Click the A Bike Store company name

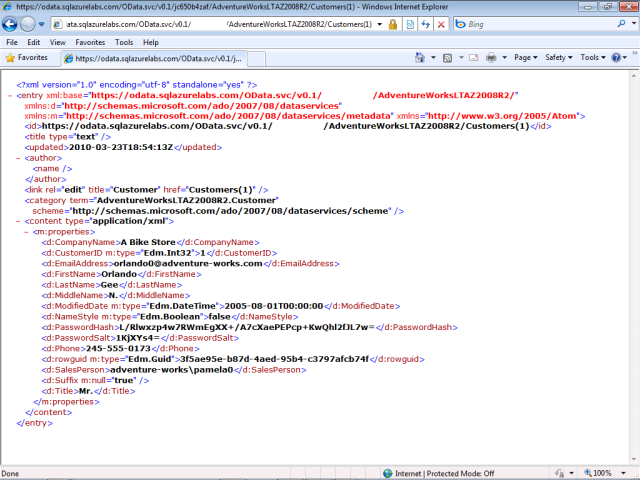(x=148, y=242)
